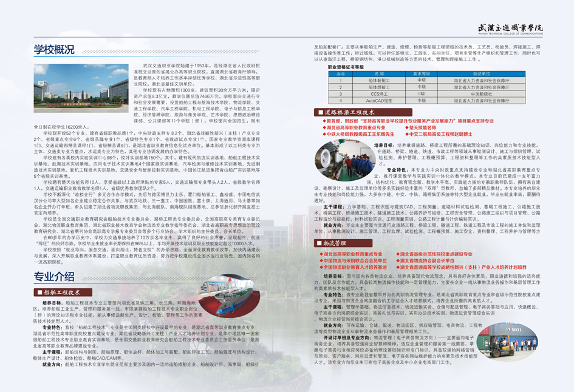Click the 船舶工程技术 section banner
The width and height of the screenshot is (574, 392).
point(63,292)
